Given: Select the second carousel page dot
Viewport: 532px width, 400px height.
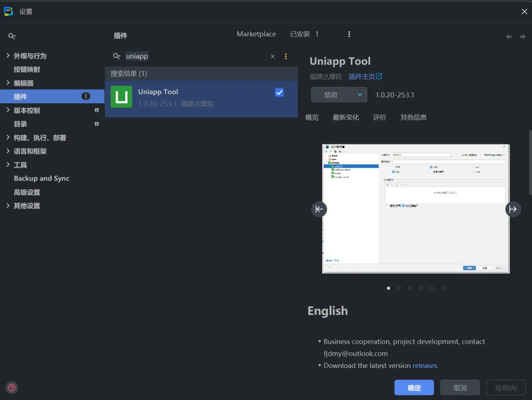Looking at the screenshot, I should tap(399, 288).
